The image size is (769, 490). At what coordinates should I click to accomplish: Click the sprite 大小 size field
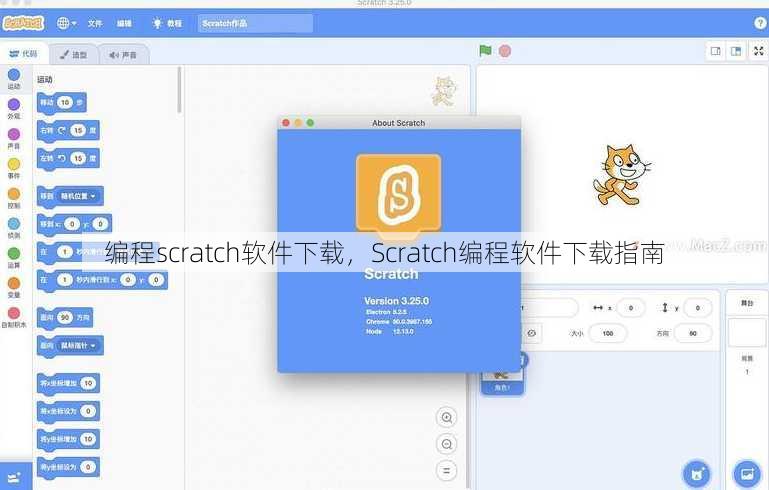pyautogui.click(x=608, y=333)
